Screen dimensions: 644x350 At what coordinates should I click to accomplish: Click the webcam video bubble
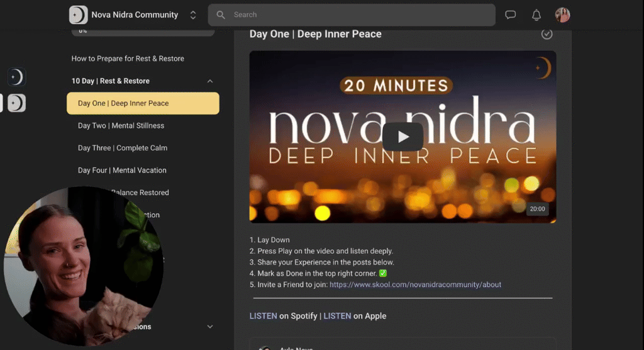click(84, 266)
